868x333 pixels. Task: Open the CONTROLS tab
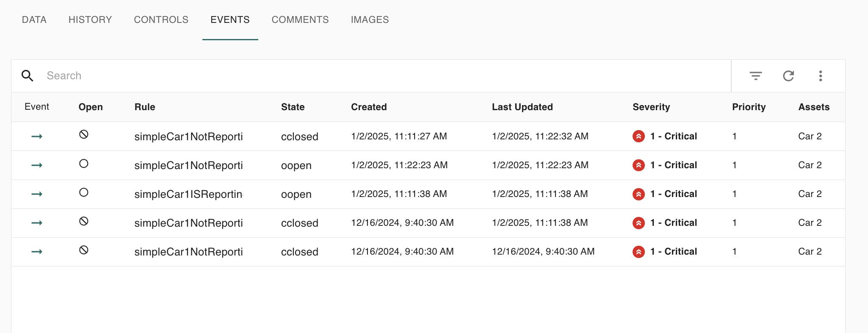pyautogui.click(x=161, y=20)
